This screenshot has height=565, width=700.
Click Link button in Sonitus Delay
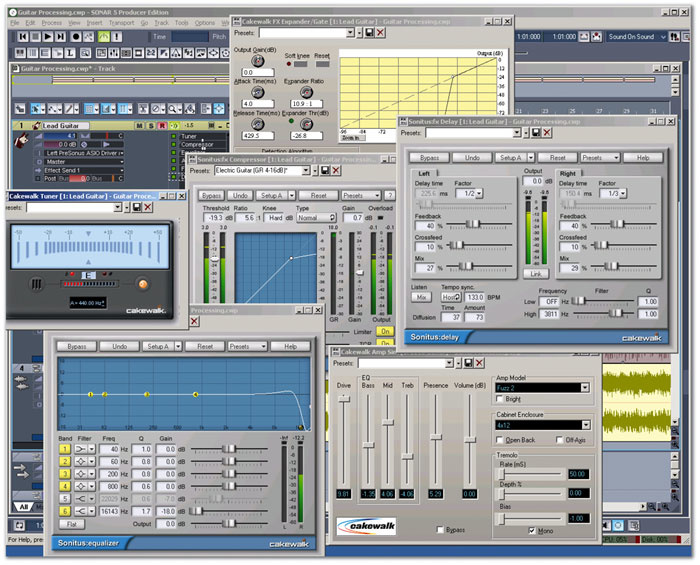(536, 274)
